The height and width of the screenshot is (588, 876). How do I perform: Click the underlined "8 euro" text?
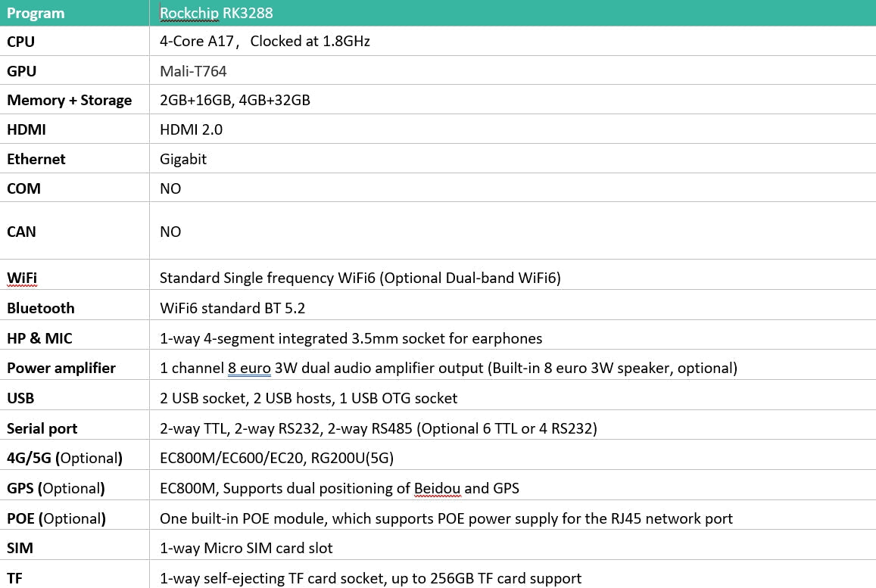(249, 369)
